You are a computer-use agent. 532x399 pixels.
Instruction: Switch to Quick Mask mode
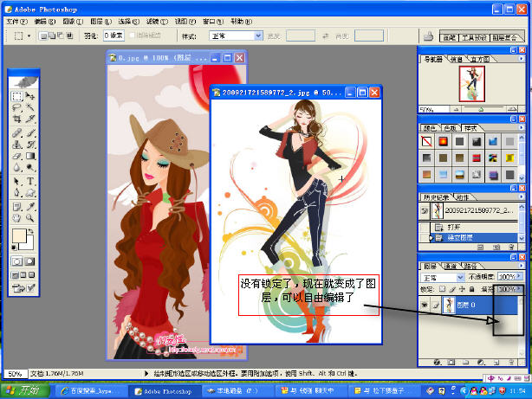point(29,261)
